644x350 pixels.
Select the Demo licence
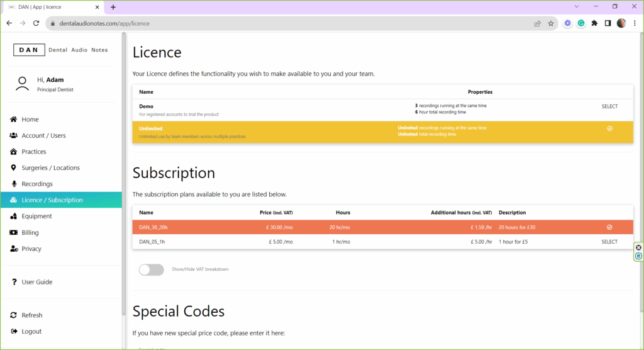coord(609,106)
